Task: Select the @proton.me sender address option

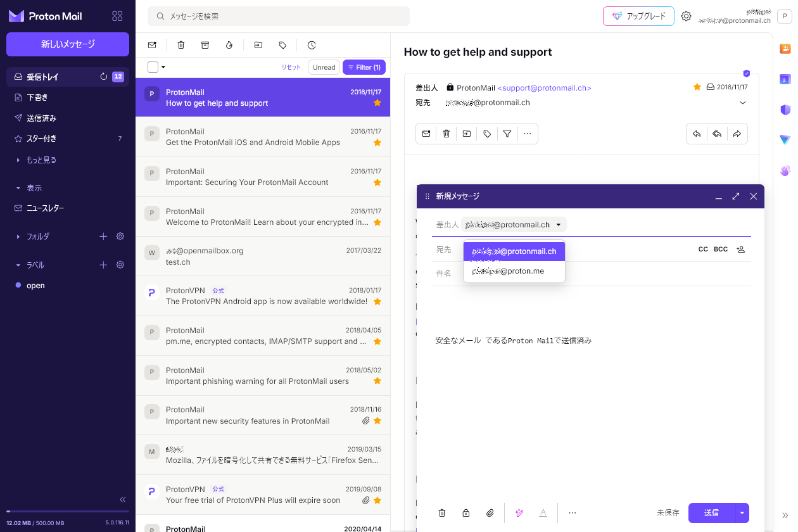Action: (x=514, y=271)
